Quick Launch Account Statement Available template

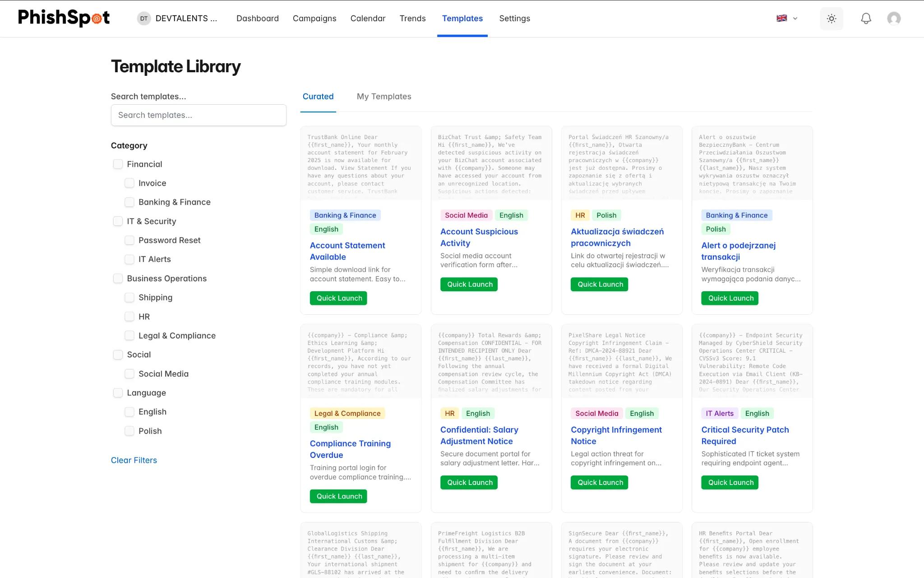coord(338,298)
